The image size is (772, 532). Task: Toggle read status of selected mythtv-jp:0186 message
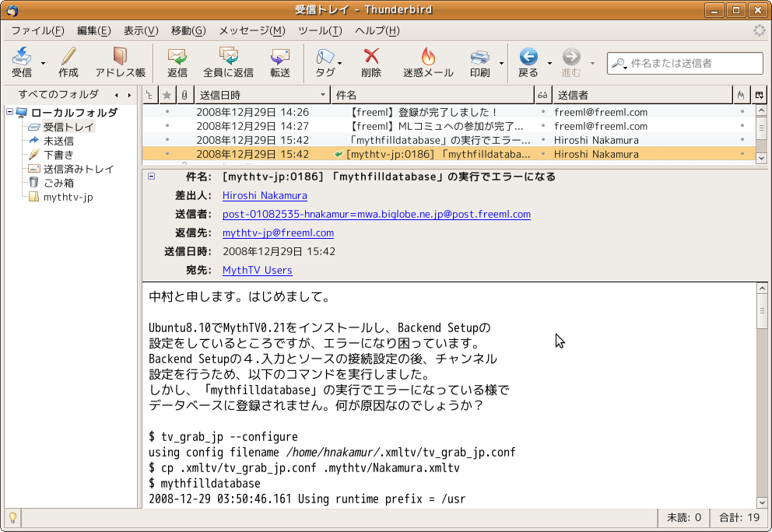tap(543, 154)
